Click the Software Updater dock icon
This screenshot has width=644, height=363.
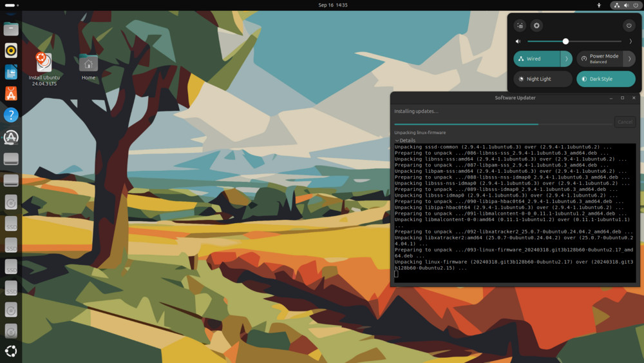(11, 137)
